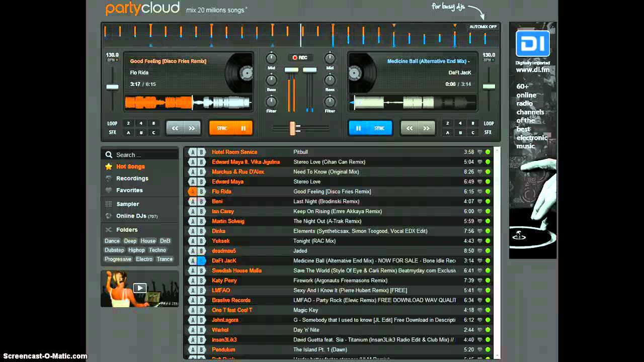This screenshot has height=362, width=644.
Task: Select Day 'n' Nite song title
Action: point(306,330)
